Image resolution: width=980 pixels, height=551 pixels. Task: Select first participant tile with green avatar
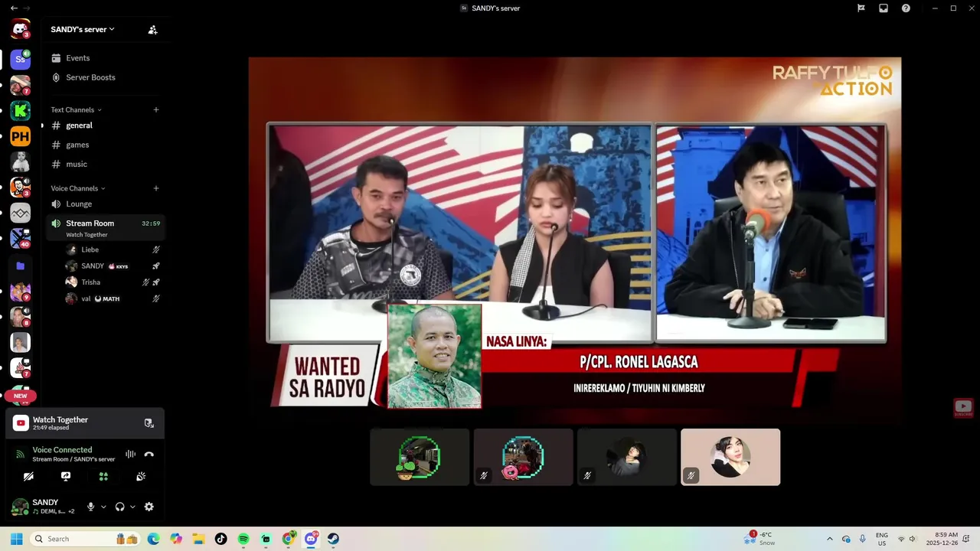click(420, 457)
